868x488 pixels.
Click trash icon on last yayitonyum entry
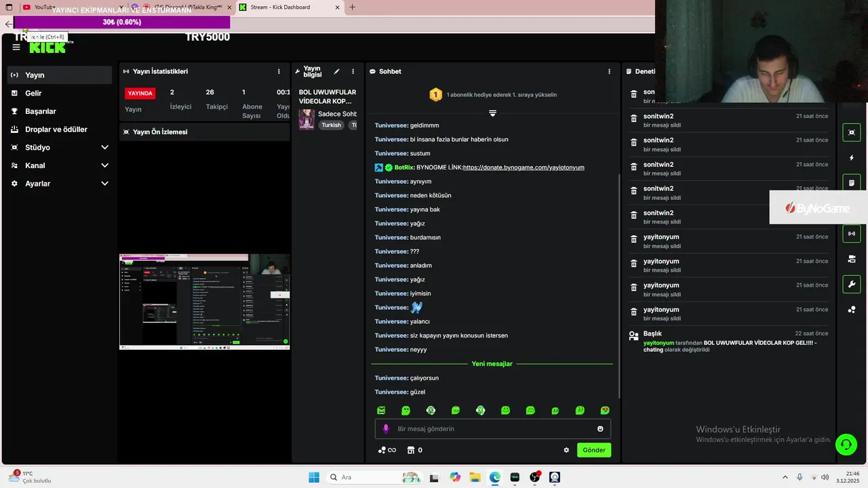(633, 312)
